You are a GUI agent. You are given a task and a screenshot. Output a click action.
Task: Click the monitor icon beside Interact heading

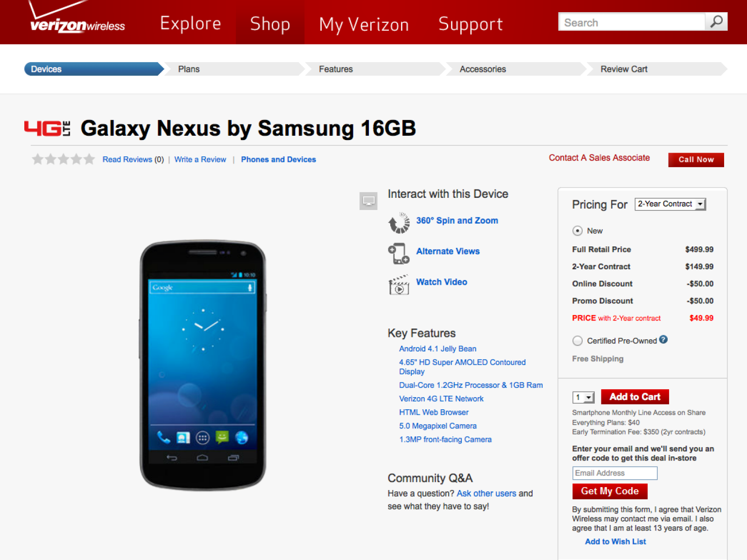[x=368, y=201]
